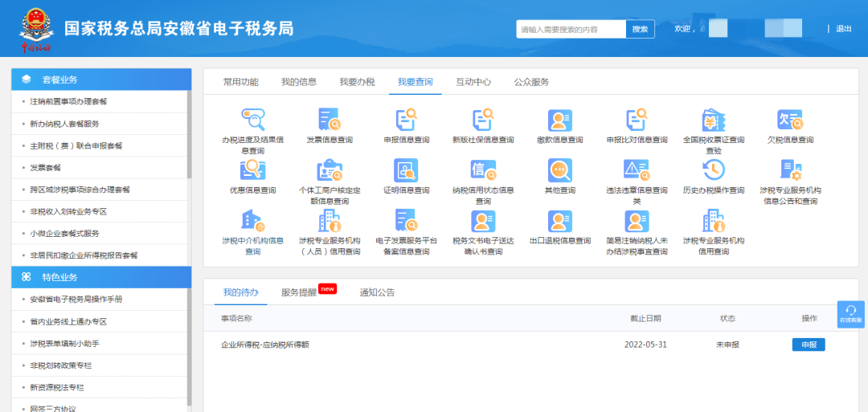Open 申报比对信息查询 icon
Screen dimensions: 868x412
click(x=637, y=120)
